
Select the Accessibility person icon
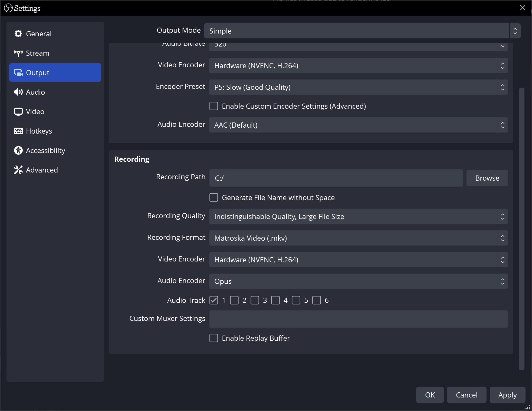(18, 150)
